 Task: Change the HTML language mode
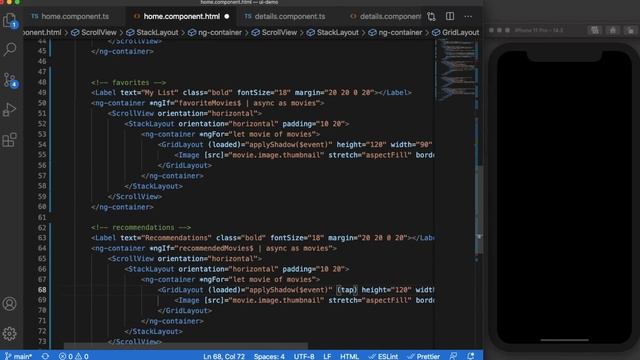coord(349,356)
